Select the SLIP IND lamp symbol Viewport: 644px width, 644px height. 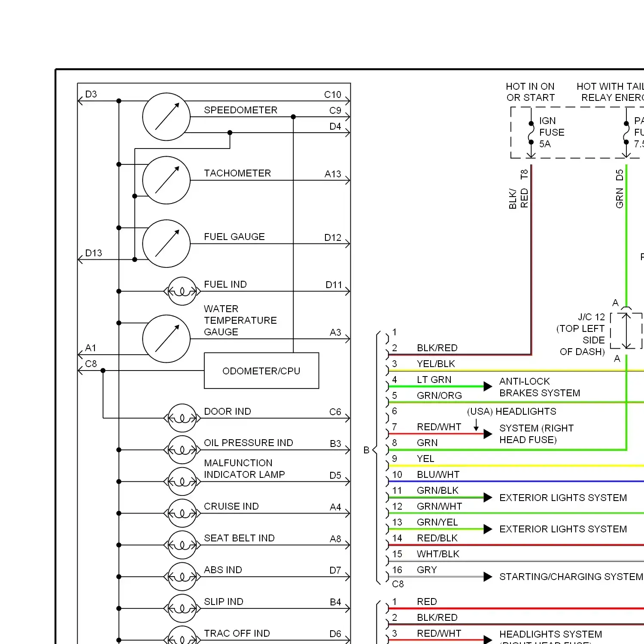[182, 608]
